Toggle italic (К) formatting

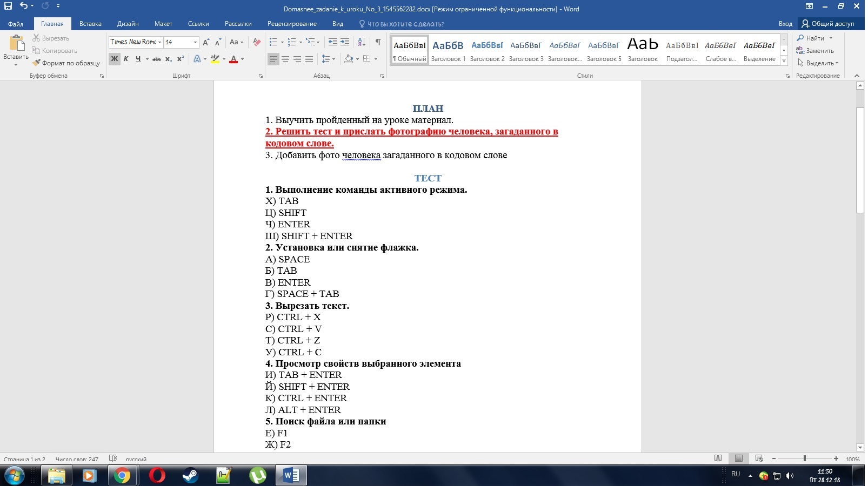(x=126, y=59)
